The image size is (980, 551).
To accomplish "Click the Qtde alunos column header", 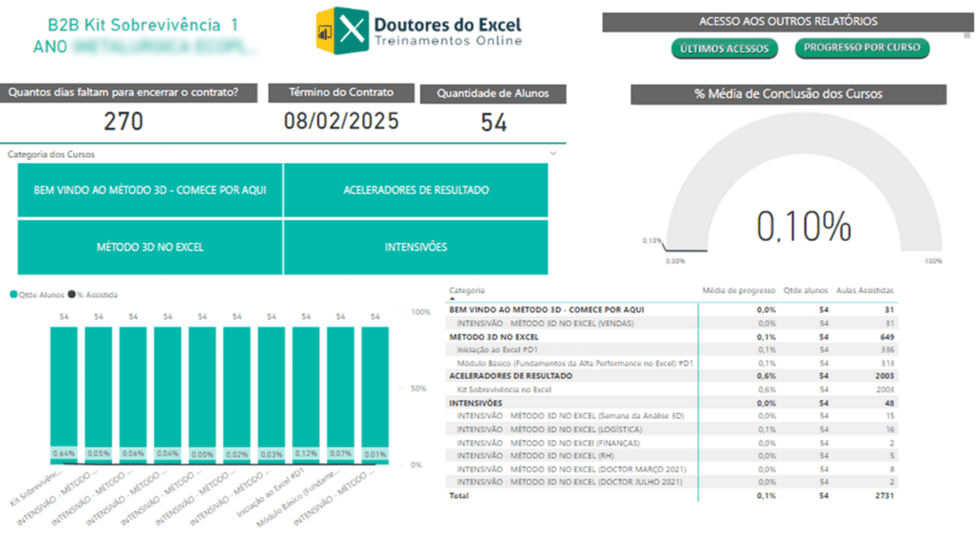I will click(803, 291).
